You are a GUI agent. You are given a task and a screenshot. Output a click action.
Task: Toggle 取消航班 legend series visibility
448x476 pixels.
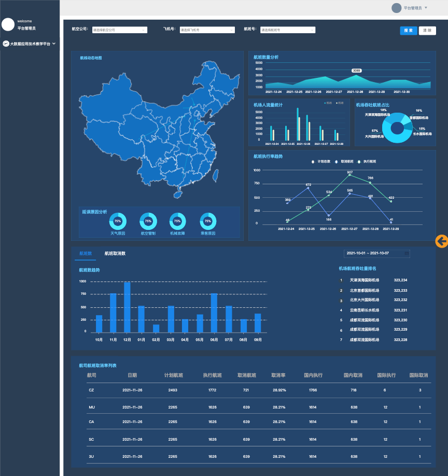(344, 162)
